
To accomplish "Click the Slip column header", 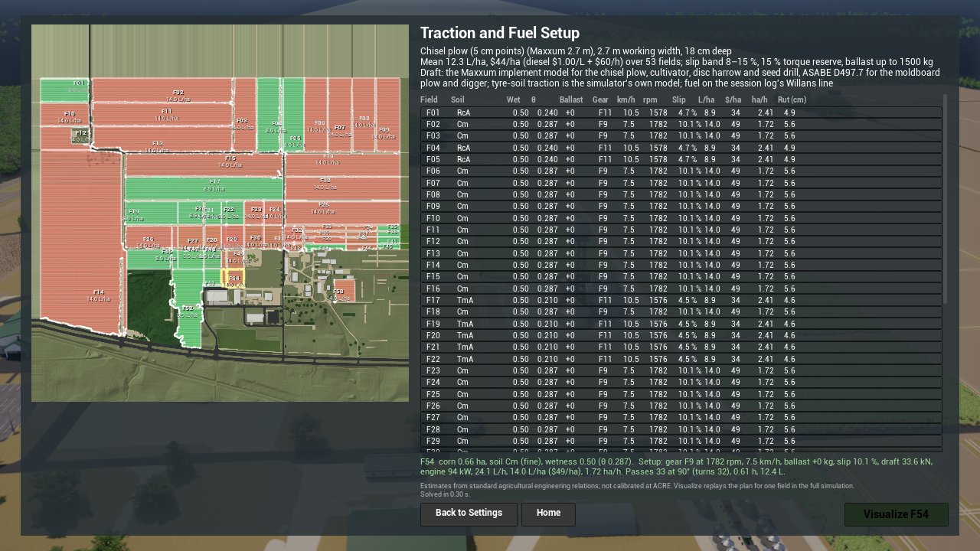I will 679,99.
